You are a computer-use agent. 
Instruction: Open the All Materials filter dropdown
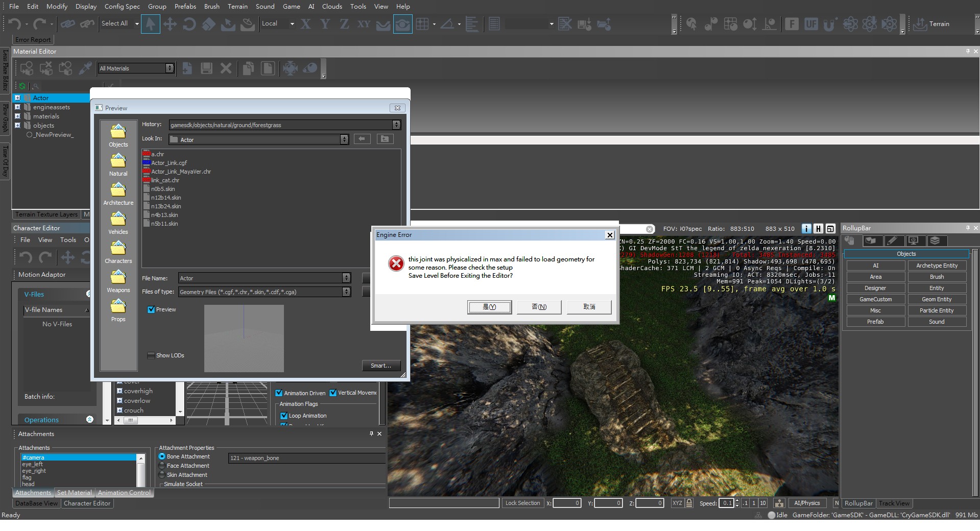point(170,68)
